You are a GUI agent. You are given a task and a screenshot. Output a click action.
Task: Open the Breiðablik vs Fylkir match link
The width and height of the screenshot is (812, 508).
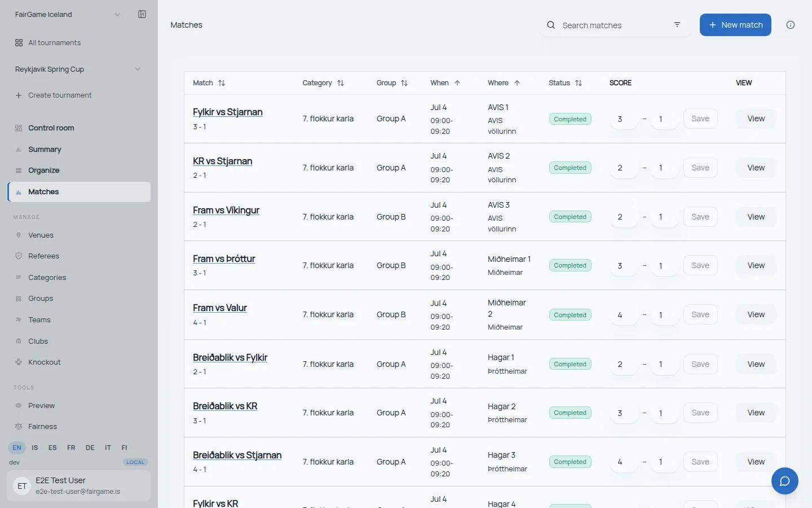pos(230,358)
